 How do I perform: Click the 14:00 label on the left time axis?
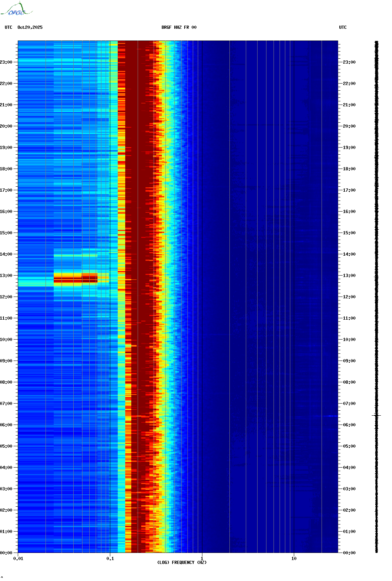click(6, 254)
